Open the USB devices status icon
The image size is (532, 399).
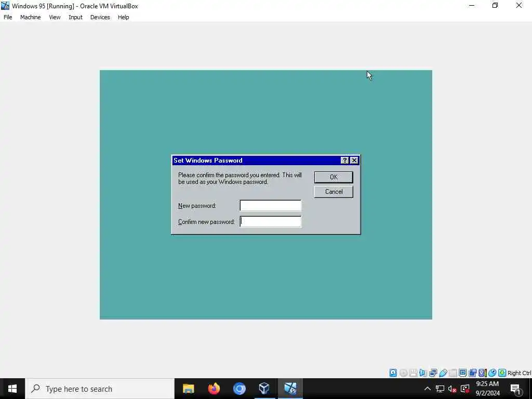[x=443, y=373]
